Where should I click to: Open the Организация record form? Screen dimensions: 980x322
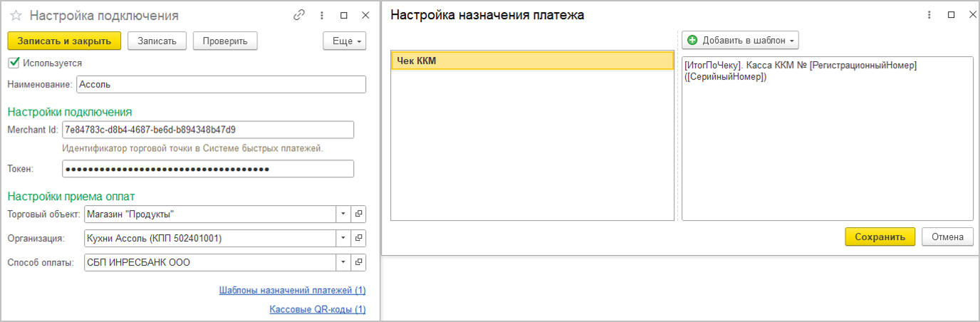pos(359,238)
